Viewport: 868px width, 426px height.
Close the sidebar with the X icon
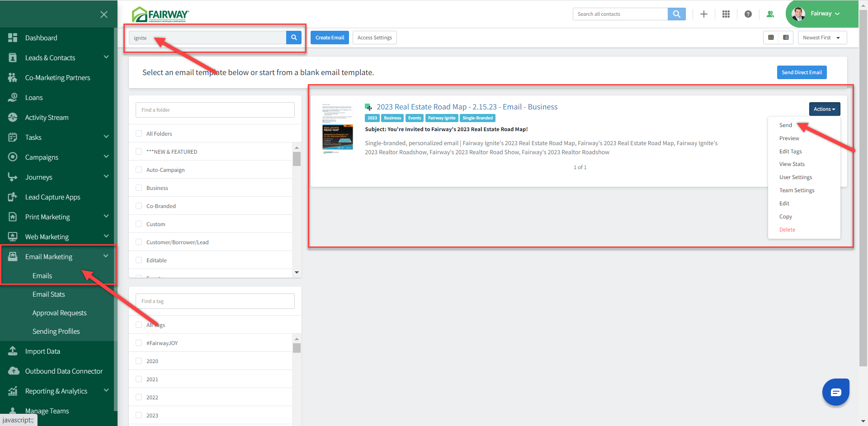click(x=104, y=14)
